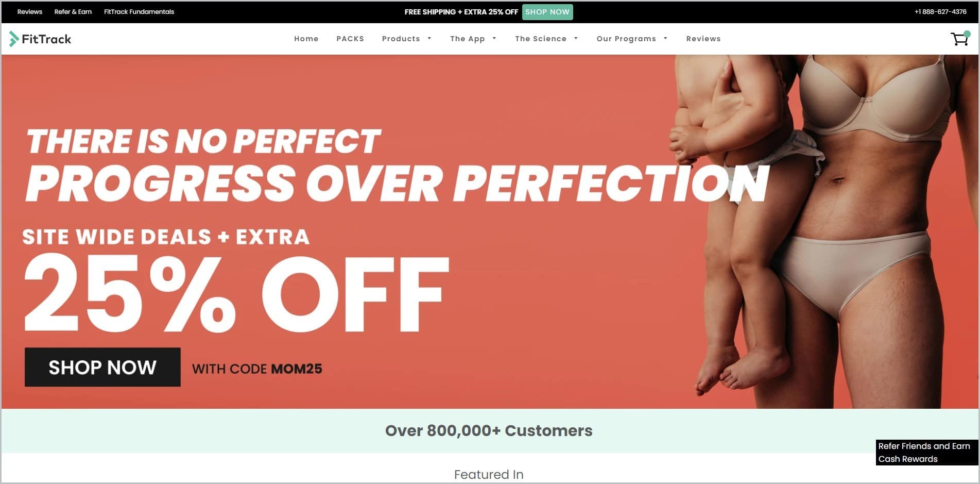Screen dimensions: 980x484
Task: Open FitTrack Fundamentals link
Action: point(139,12)
